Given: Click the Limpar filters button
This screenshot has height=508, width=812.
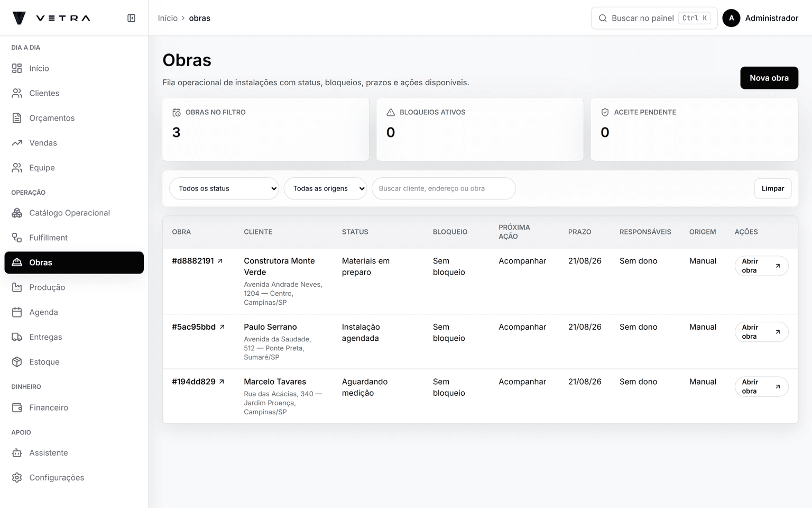Looking at the screenshot, I should point(773,188).
